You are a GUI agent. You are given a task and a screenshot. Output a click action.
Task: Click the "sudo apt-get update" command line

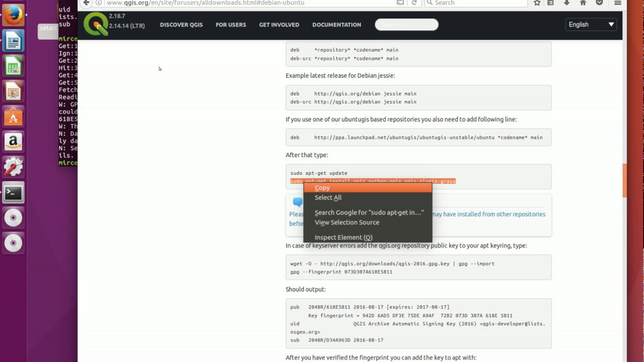pos(318,173)
